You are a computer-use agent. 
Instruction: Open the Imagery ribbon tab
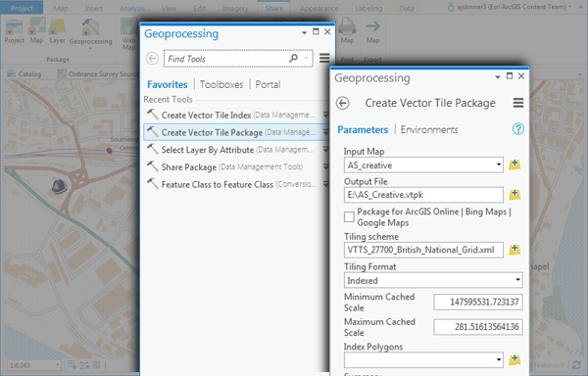click(235, 8)
